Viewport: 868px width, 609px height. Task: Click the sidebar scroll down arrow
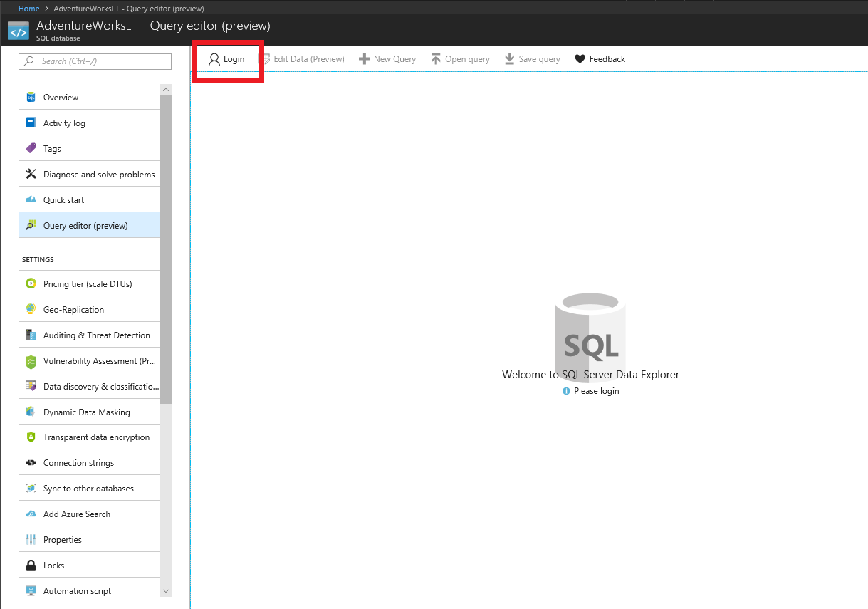tap(166, 590)
